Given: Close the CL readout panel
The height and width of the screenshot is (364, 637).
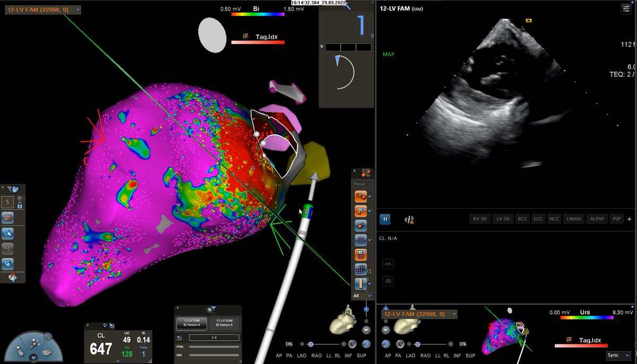Looking at the screenshot, I should [88, 325].
